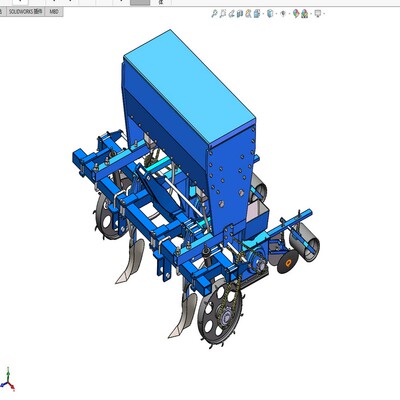Click the Zoom to Fit icon
The height and width of the screenshot is (400, 400).
pyautogui.click(x=214, y=14)
